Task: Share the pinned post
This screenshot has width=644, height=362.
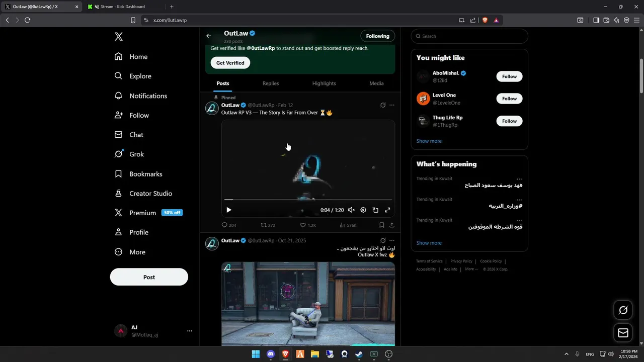Action: [392, 225]
